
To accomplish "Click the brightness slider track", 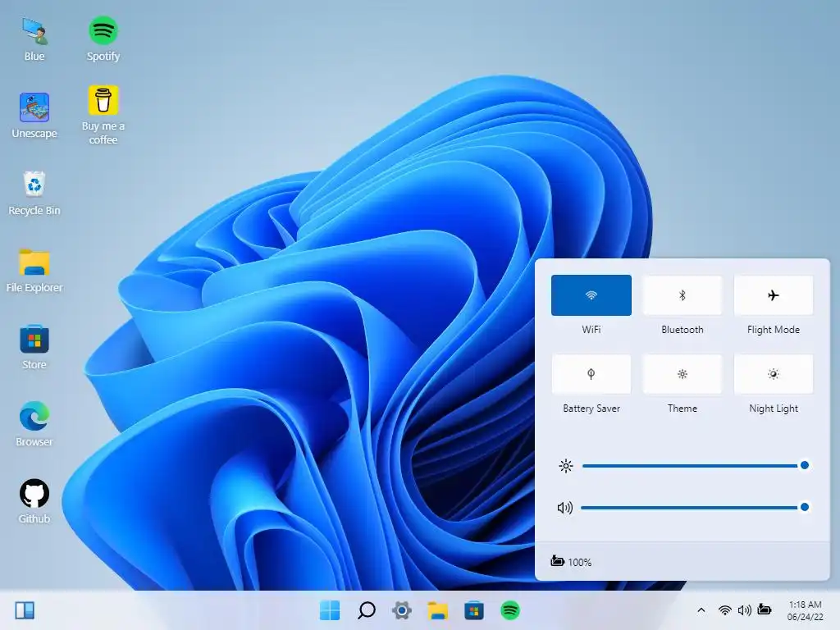I will point(696,466).
